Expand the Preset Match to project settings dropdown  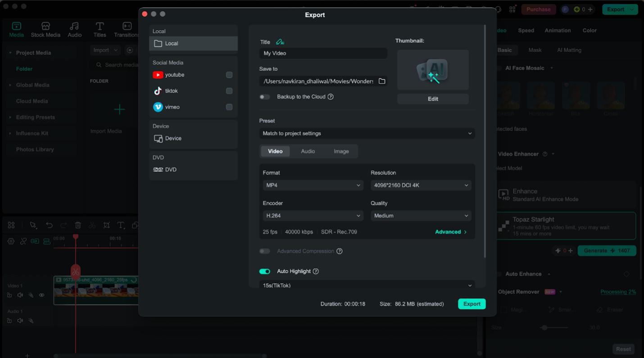pyautogui.click(x=367, y=133)
